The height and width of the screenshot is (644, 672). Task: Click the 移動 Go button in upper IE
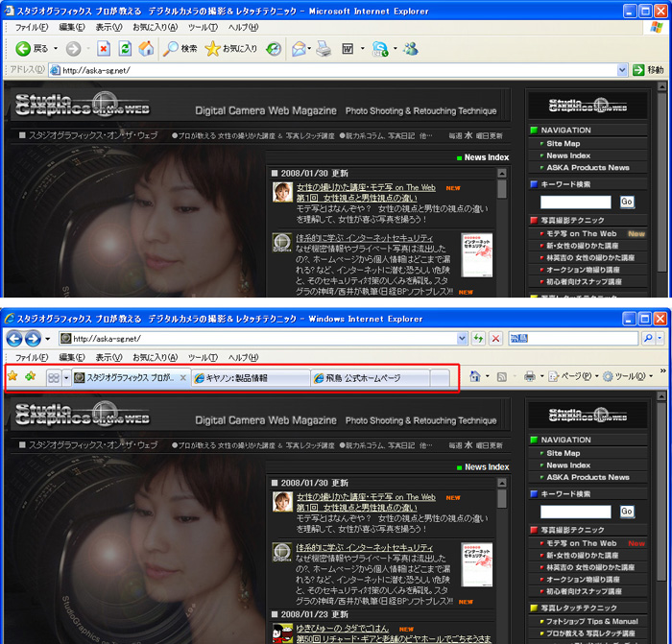coord(648,70)
